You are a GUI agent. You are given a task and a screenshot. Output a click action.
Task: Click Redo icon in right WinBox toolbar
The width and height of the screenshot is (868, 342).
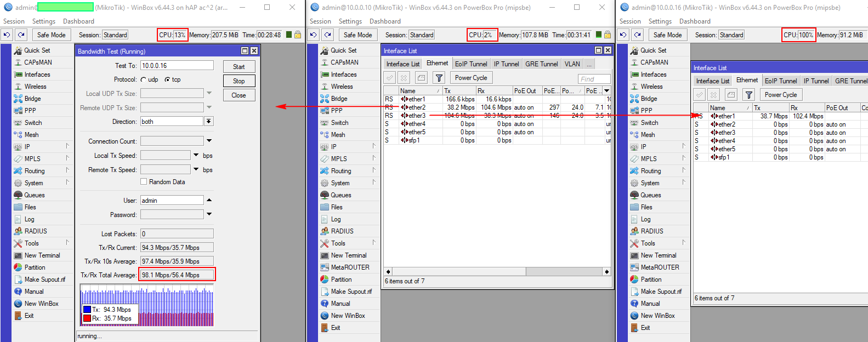pos(637,35)
